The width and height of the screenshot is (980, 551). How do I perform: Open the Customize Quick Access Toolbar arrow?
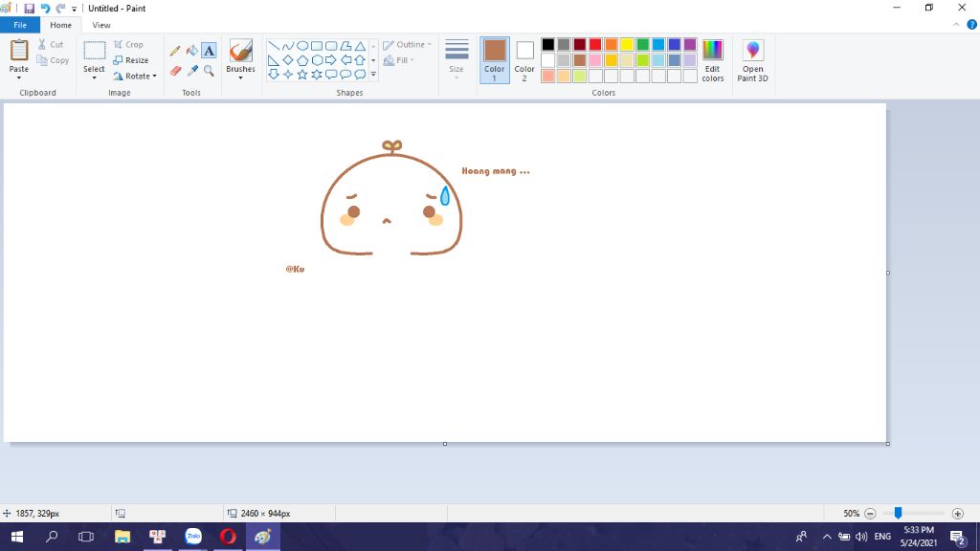74,9
